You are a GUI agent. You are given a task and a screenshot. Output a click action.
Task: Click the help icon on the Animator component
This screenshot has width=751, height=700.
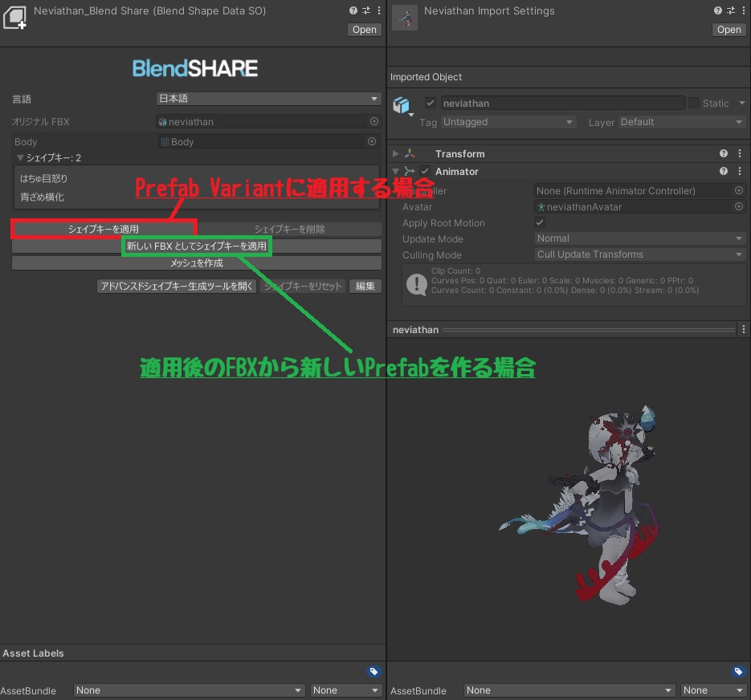(724, 171)
